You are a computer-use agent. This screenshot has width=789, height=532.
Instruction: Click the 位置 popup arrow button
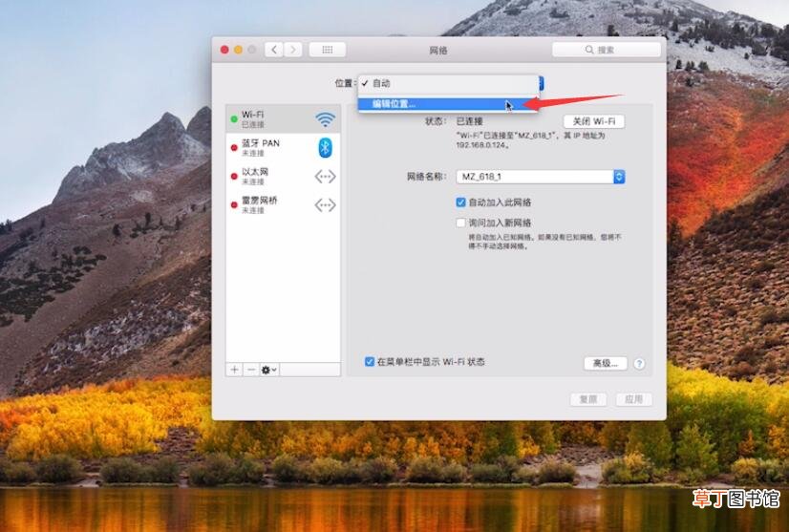pos(541,83)
